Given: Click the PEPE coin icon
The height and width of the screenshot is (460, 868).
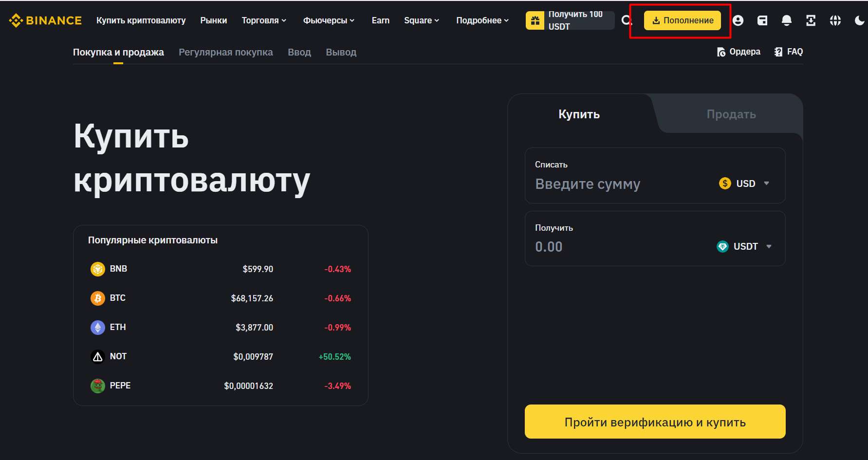Looking at the screenshot, I should coord(98,386).
